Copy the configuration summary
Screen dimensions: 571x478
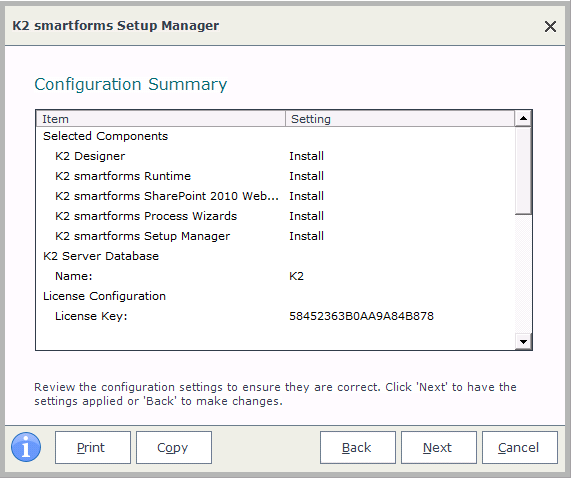[x=174, y=447]
